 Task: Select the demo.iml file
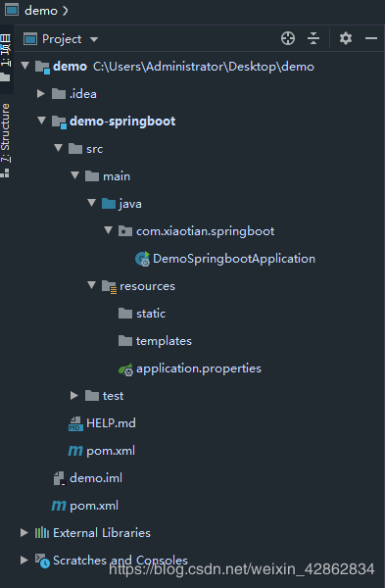[x=88, y=478]
